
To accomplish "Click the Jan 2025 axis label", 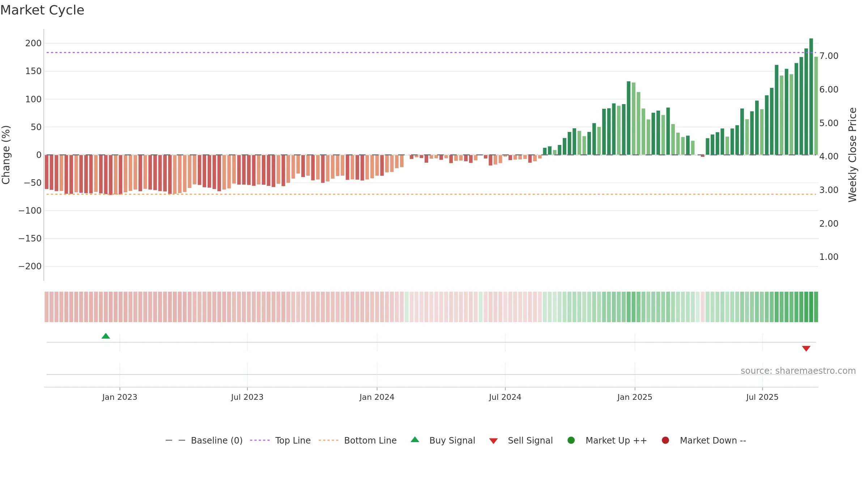I will click(x=635, y=397).
